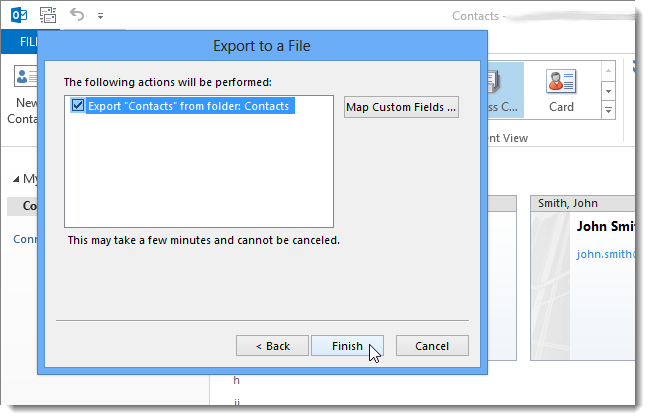Select the Business Card view option
Image resolution: width=650 pixels, height=420 pixels.
point(506,90)
